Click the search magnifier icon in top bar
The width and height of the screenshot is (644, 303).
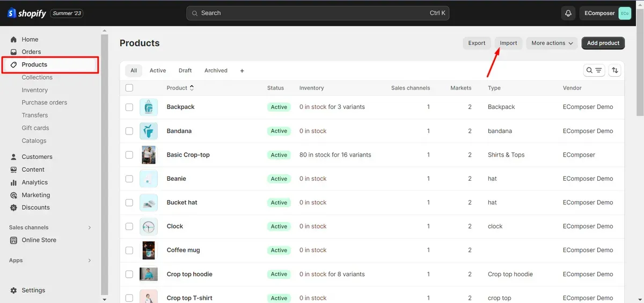pyautogui.click(x=195, y=13)
